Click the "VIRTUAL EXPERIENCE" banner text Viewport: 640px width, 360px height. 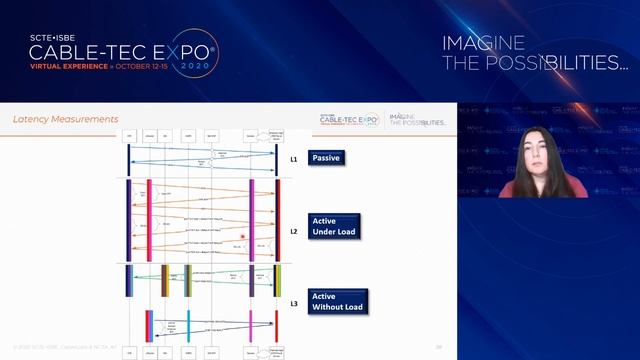pyautogui.click(x=69, y=67)
